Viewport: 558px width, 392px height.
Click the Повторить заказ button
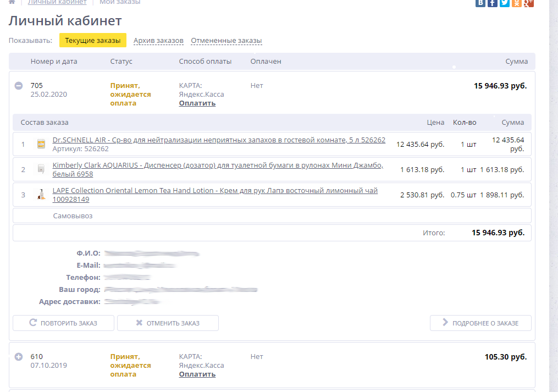coord(63,323)
